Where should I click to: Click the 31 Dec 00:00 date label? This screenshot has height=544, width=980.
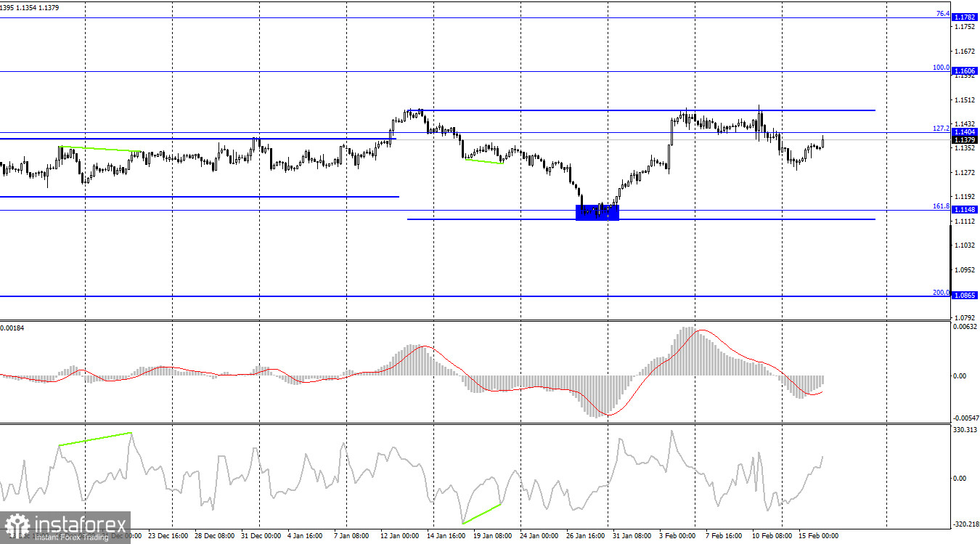[x=261, y=537]
